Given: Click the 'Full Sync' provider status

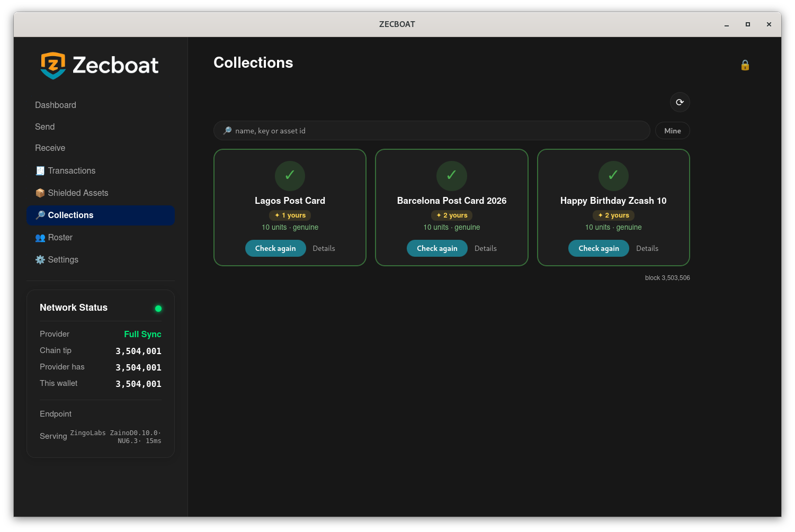Looking at the screenshot, I should coord(142,334).
